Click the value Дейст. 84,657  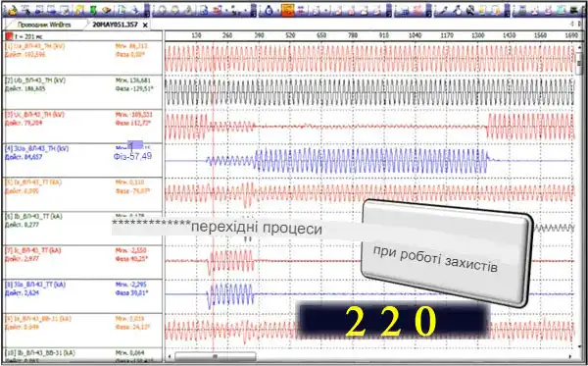pos(24,157)
